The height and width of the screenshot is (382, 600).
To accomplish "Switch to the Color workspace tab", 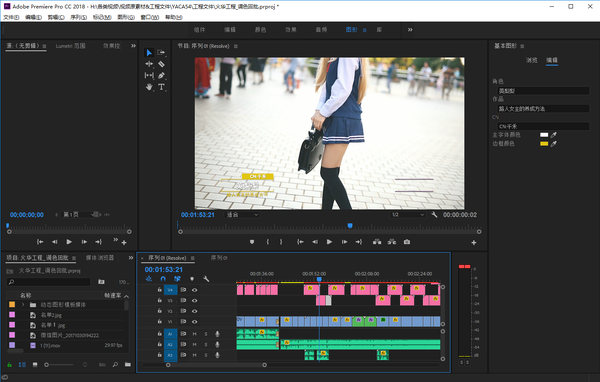I will coord(261,29).
